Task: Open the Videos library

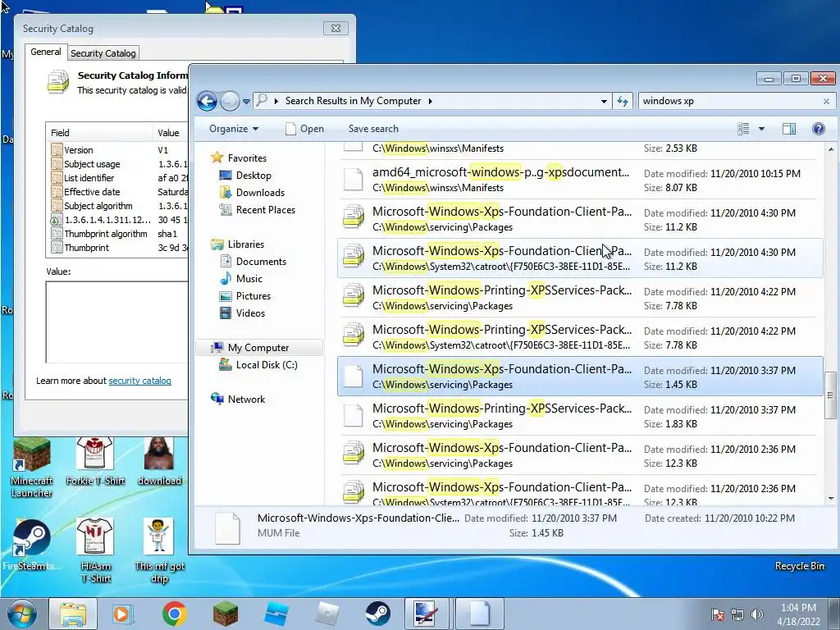Action: coord(243,313)
